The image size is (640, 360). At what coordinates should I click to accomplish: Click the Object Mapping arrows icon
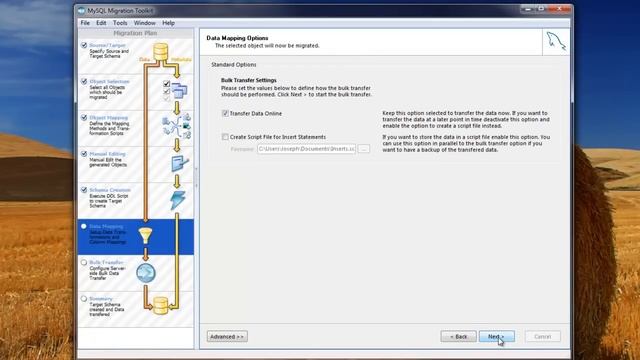point(177,127)
